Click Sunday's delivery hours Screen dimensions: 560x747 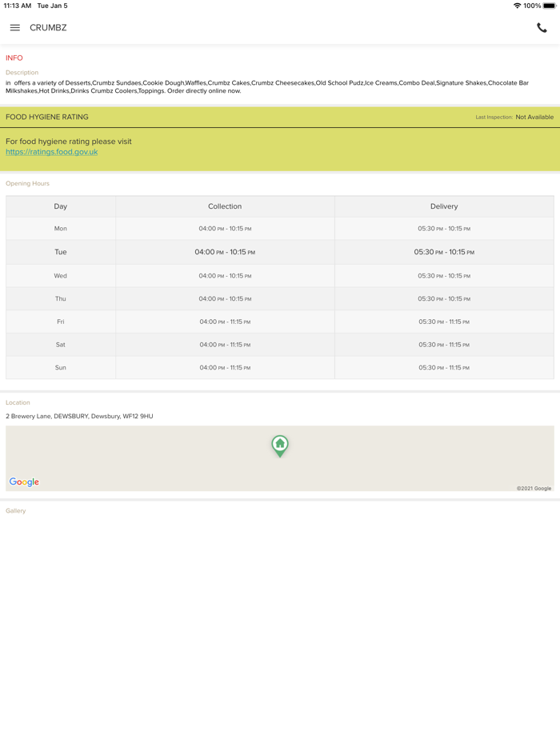point(444,367)
